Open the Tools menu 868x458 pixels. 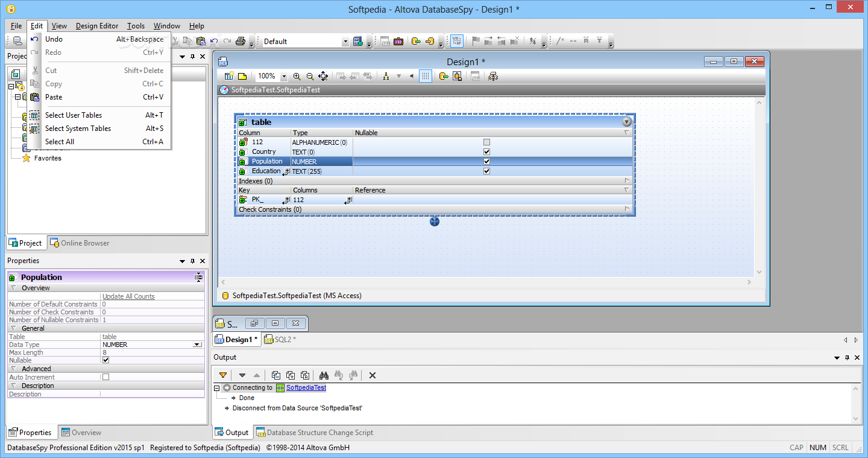(x=136, y=26)
